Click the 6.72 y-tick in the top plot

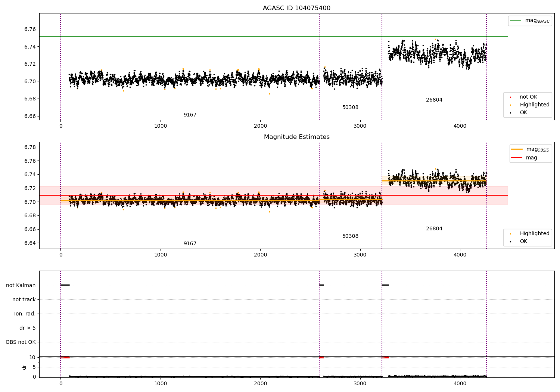(30, 64)
